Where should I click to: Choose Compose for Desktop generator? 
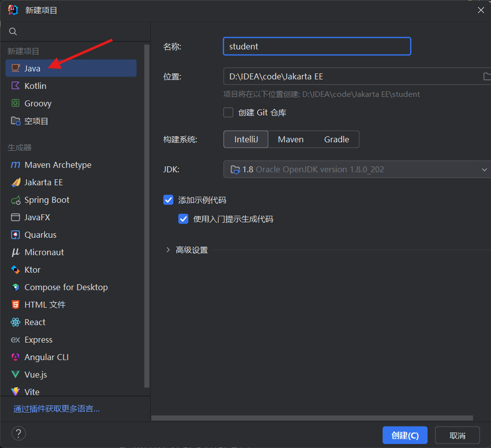pyautogui.click(x=71, y=287)
